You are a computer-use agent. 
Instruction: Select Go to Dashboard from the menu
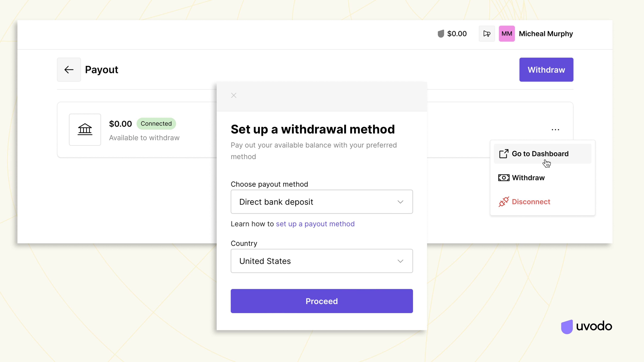tap(540, 154)
